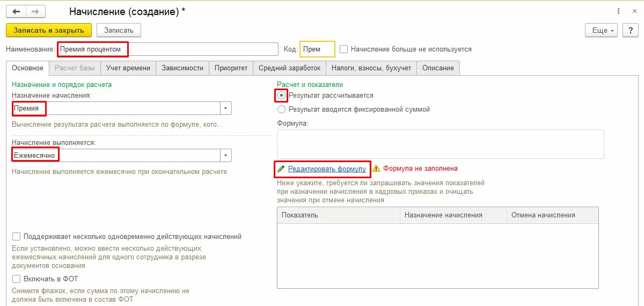
Task: Open the 'Редактировать формулу' link
Action: click(x=327, y=169)
